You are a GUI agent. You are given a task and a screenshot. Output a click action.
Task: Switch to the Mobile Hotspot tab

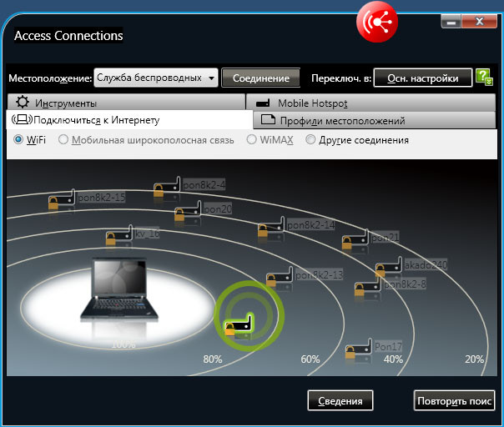coord(374,103)
